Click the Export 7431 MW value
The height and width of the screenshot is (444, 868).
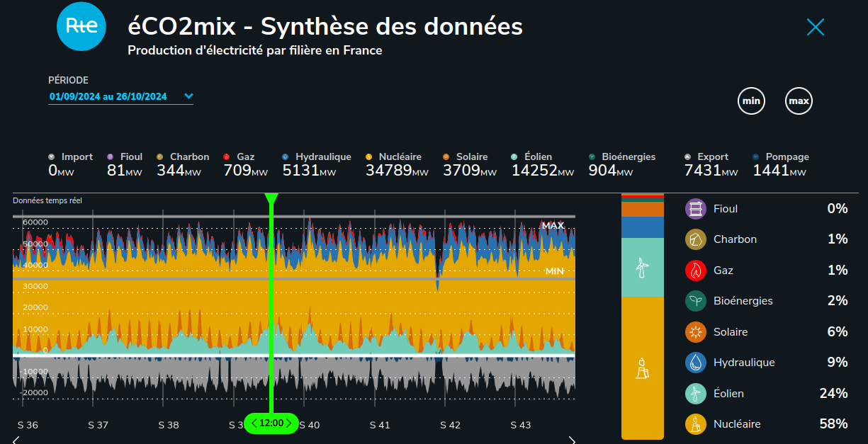(x=711, y=171)
